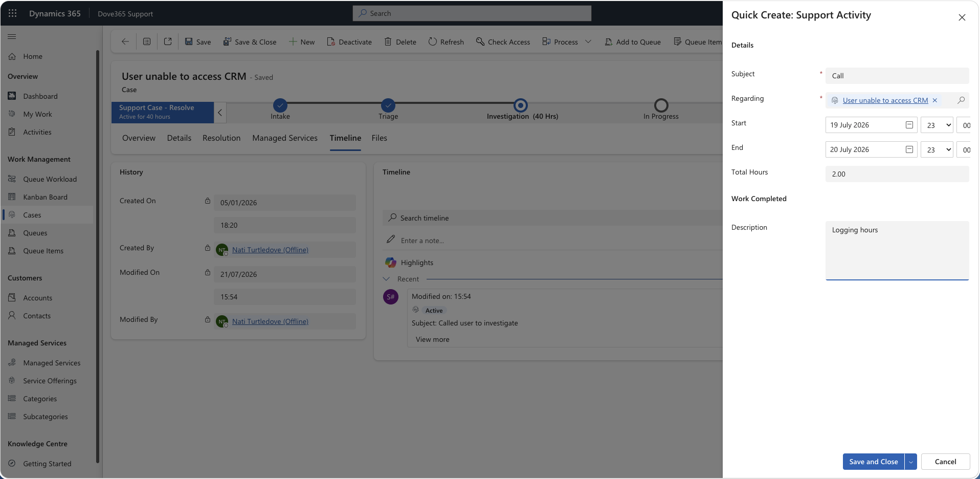
Task: Open Save and Close split-button arrow
Action: tap(911, 462)
